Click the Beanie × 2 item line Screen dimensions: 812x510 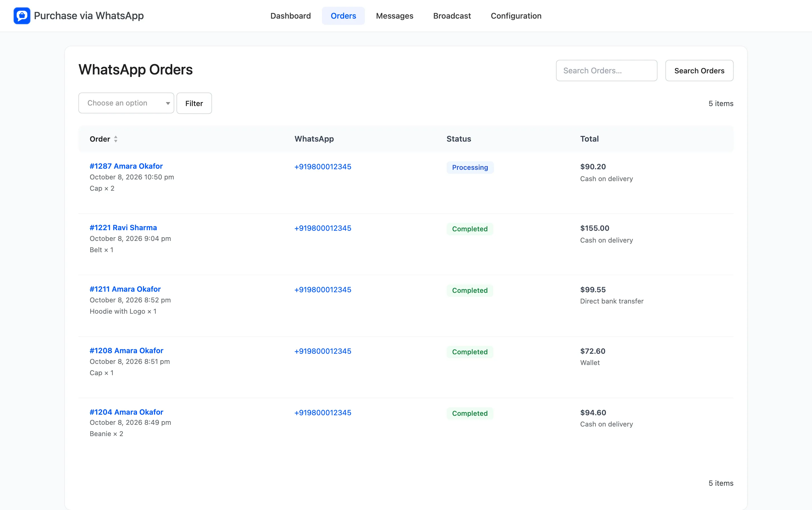pos(106,434)
